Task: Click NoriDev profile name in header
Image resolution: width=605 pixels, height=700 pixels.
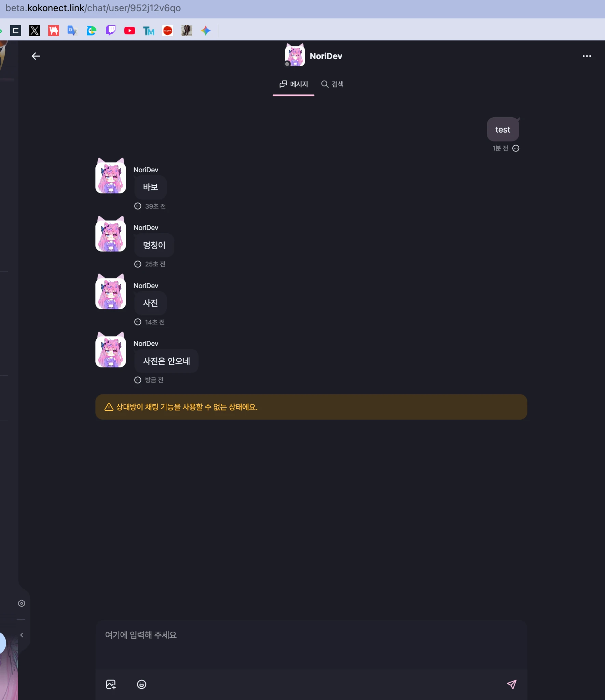Action: (x=326, y=56)
